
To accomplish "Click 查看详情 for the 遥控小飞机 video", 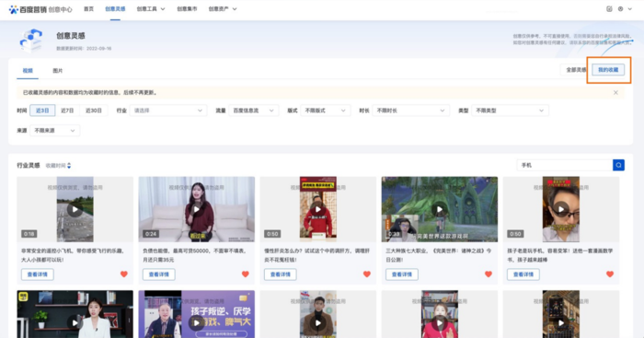I will point(38,274).
